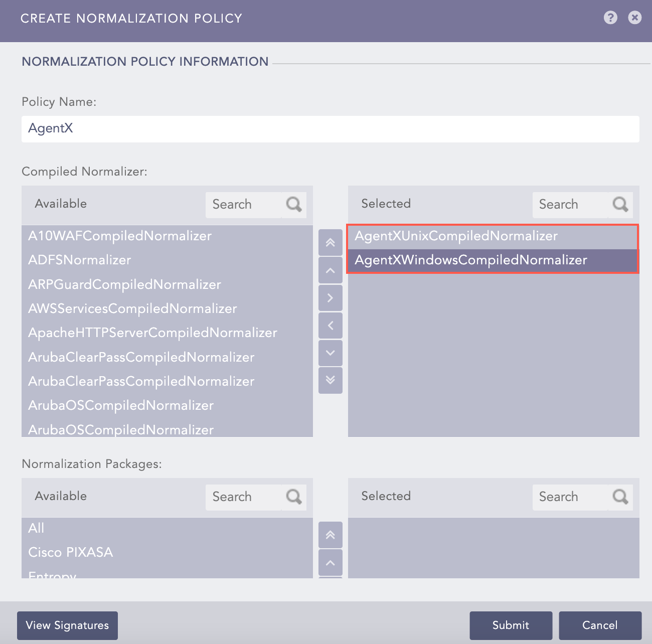Select ADFSNormalizer in the Available list
This screenshot has width=652, height=644.
pos(80,260)
